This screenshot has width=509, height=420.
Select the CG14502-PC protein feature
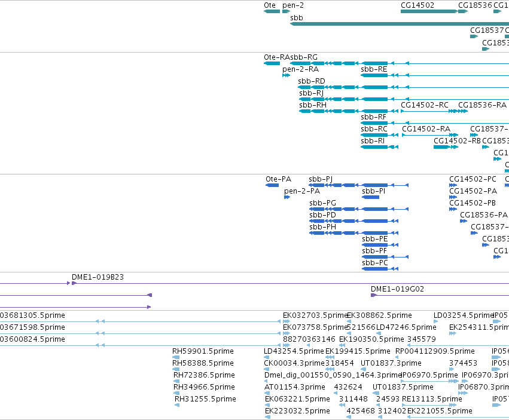point(453,185)
